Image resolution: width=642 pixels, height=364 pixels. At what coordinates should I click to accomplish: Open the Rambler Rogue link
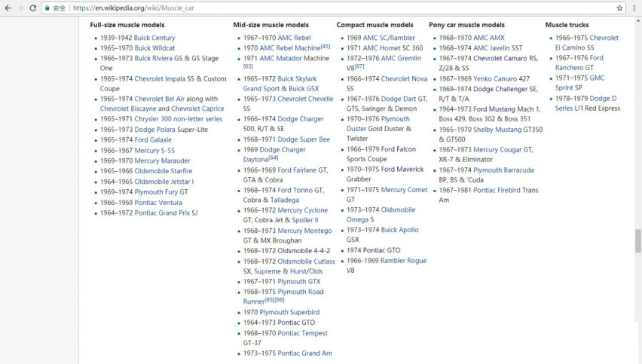point(403,261)
